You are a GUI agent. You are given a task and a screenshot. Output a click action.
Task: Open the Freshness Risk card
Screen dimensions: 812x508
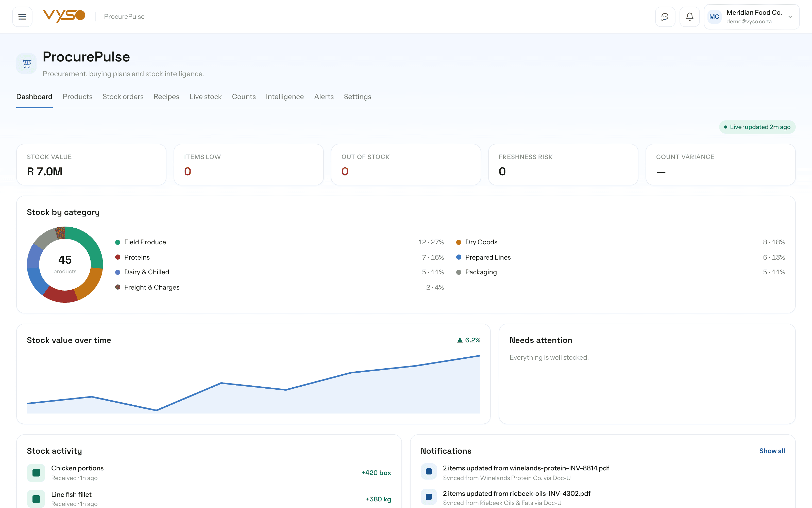(x=563, y=165)
